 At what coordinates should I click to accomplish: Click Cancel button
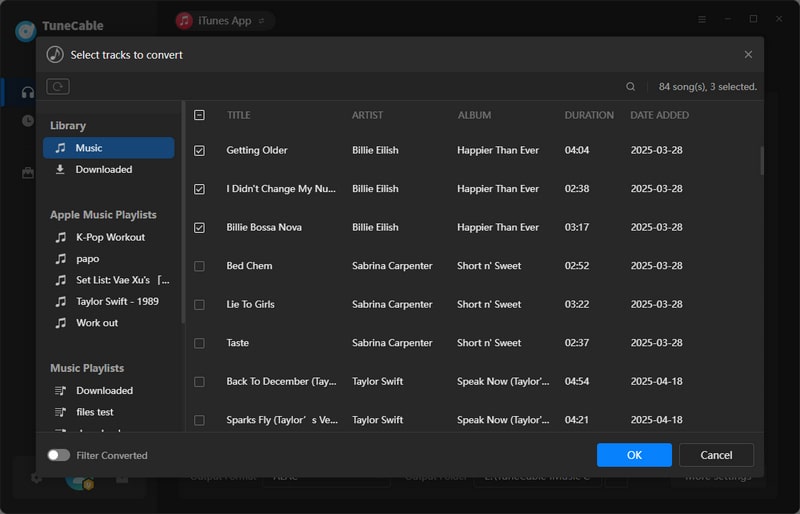tap(716, 455)
